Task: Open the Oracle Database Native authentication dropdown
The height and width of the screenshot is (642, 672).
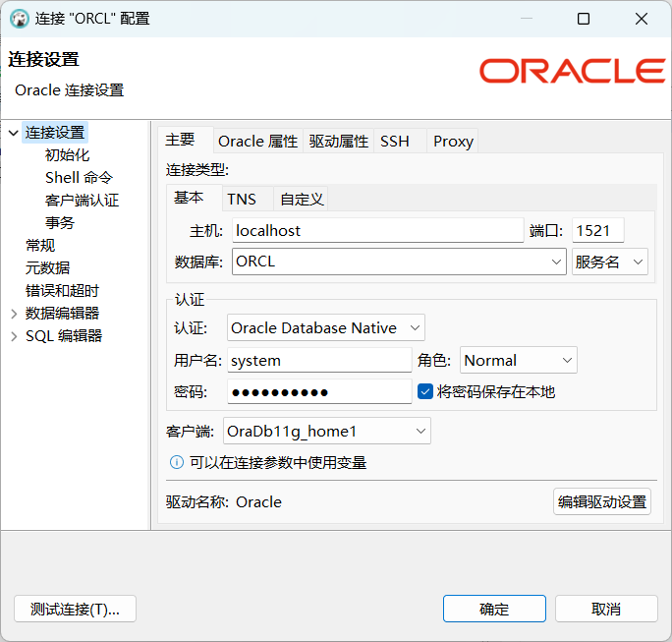Action: (326, 328)
